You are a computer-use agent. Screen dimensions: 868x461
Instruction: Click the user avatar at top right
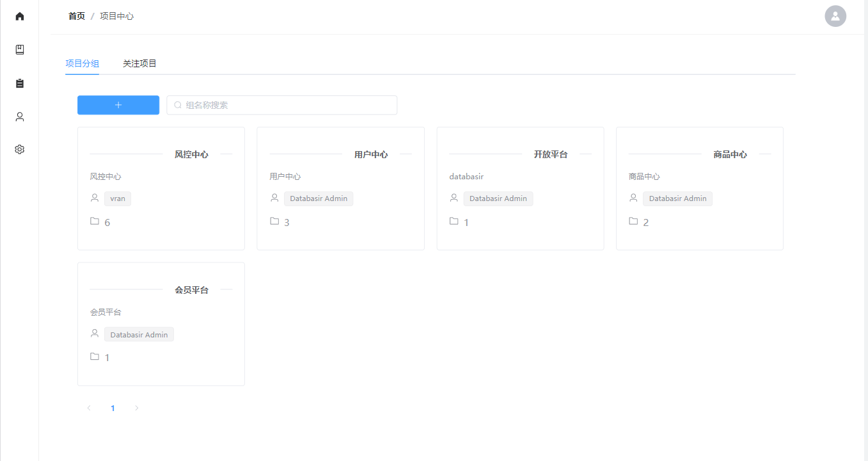coord(835,16)
